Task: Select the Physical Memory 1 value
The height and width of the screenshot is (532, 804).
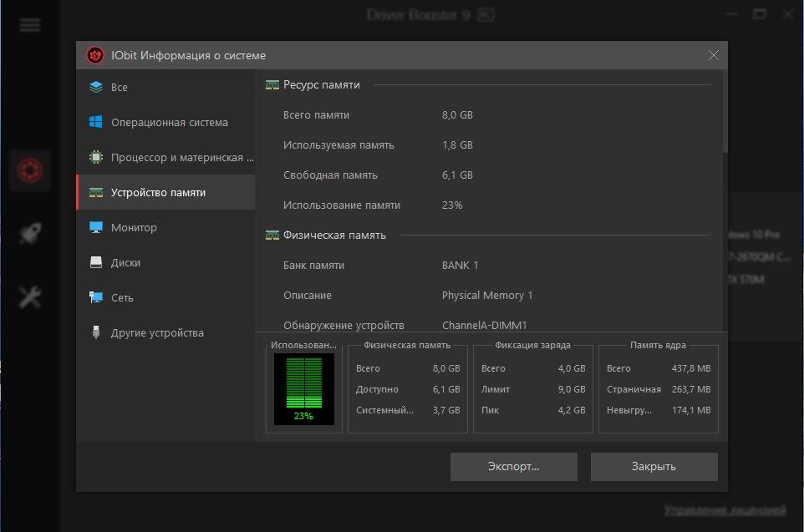Action: point(487,295)
